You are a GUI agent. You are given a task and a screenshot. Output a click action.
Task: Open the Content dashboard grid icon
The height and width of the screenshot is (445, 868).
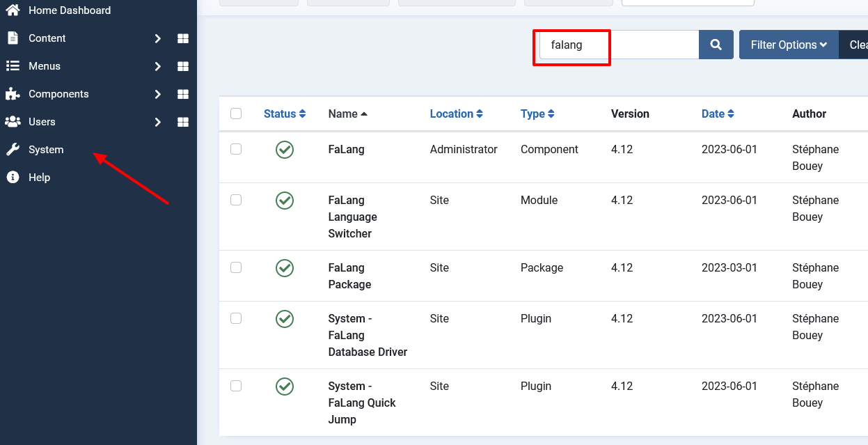tap(183, 38)
